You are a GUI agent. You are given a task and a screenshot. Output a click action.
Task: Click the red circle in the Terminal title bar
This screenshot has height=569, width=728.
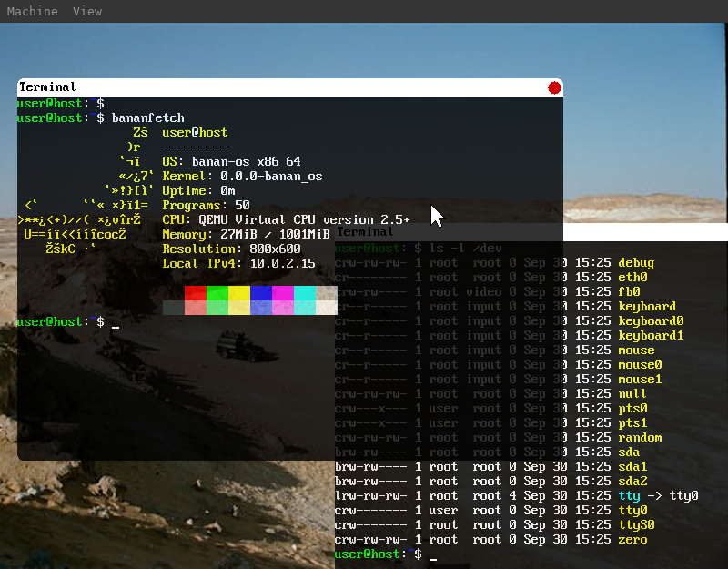coord(553,87)
